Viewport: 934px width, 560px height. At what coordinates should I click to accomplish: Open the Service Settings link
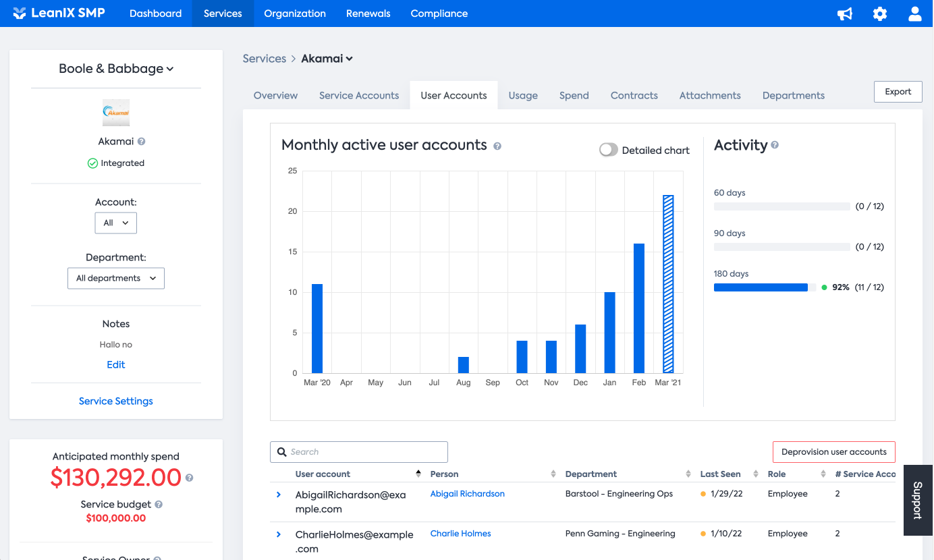click(x=116, y=401)
